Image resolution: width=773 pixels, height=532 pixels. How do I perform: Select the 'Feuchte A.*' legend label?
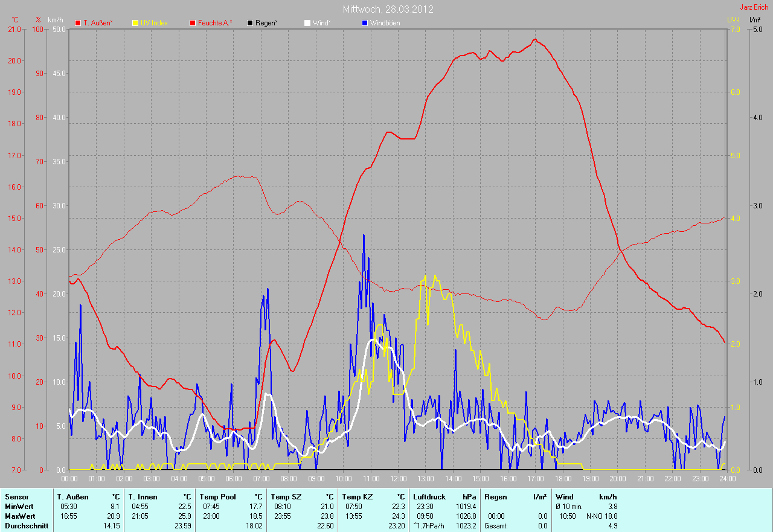(215, 23)
